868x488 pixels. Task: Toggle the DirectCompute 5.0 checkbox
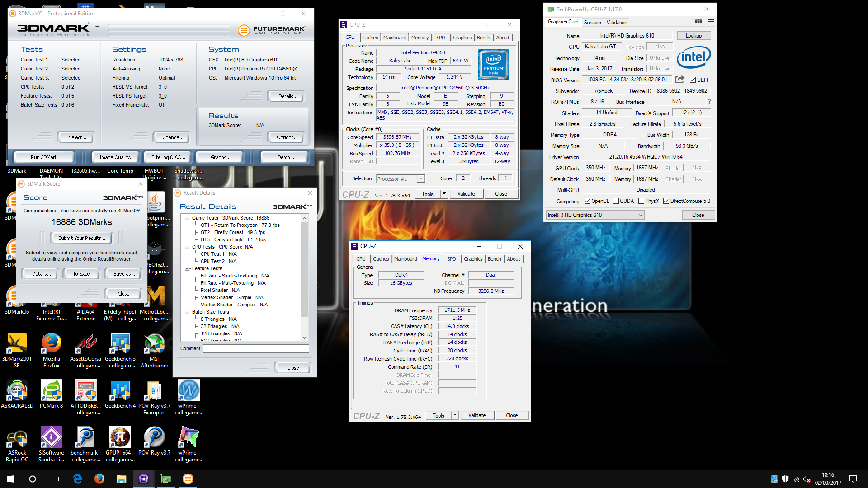[666, 201]
